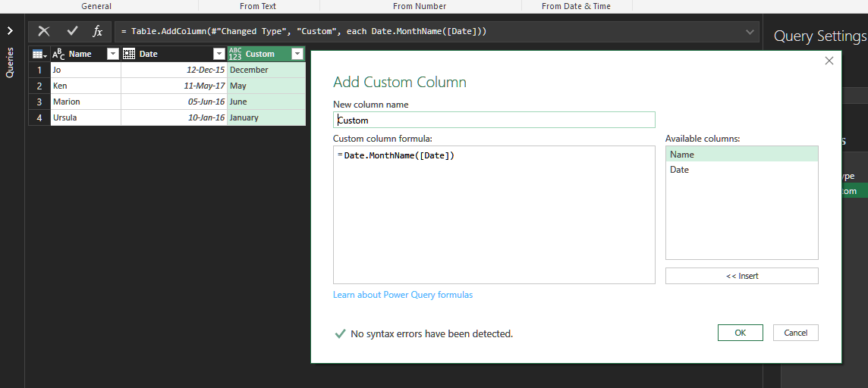The width and height of the screenshot is (868, 388).
Task: Click OK in Add Custom Column dialog
Action: tap(740, 333)
